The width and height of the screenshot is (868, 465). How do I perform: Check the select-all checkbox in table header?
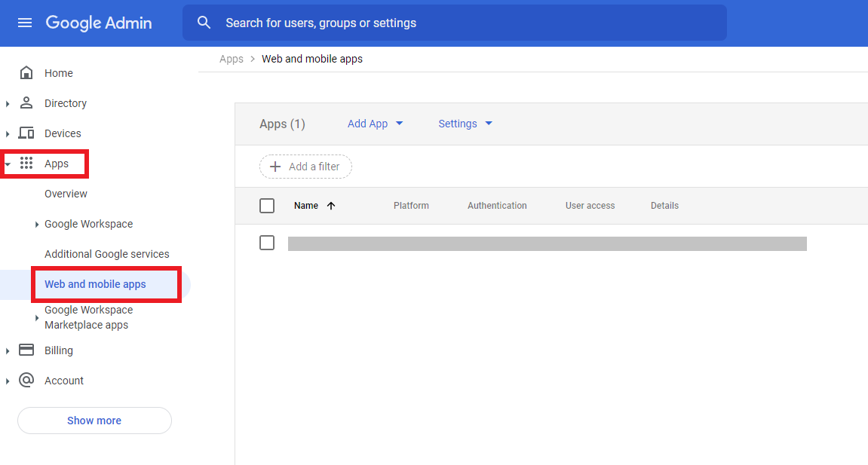tap(267, 205)
